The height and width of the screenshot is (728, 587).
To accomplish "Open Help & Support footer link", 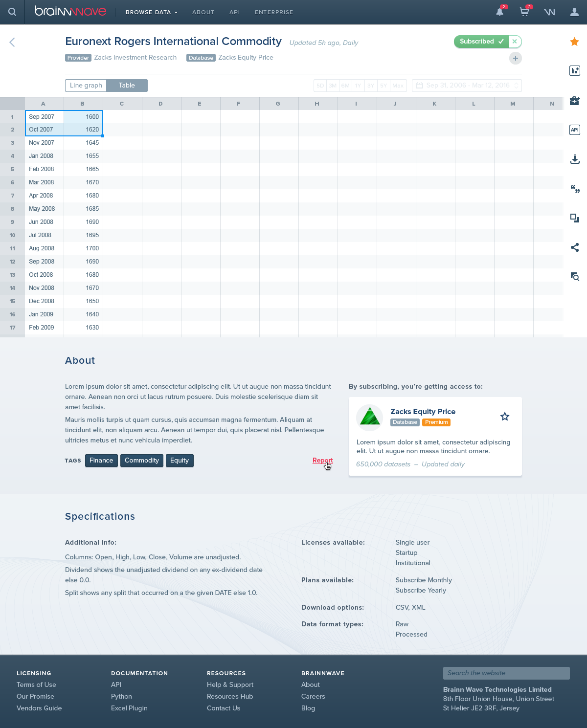I will pyautogui.click(x=230, y=685).
